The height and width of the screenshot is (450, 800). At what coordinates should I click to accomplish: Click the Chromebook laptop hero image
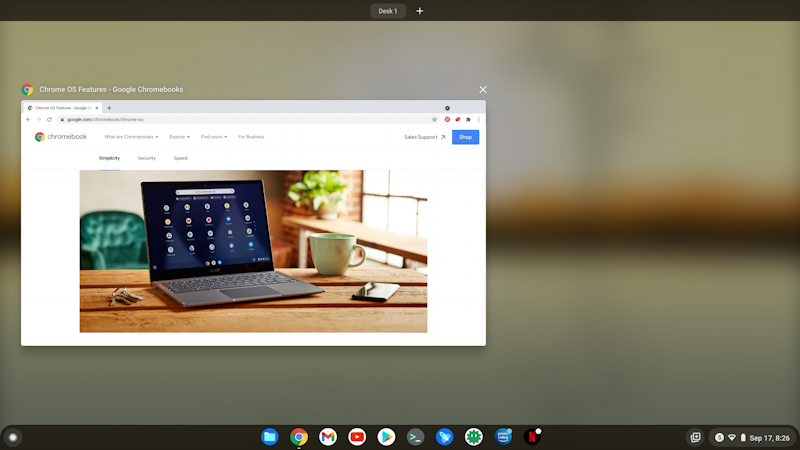(x=253, y=251)
